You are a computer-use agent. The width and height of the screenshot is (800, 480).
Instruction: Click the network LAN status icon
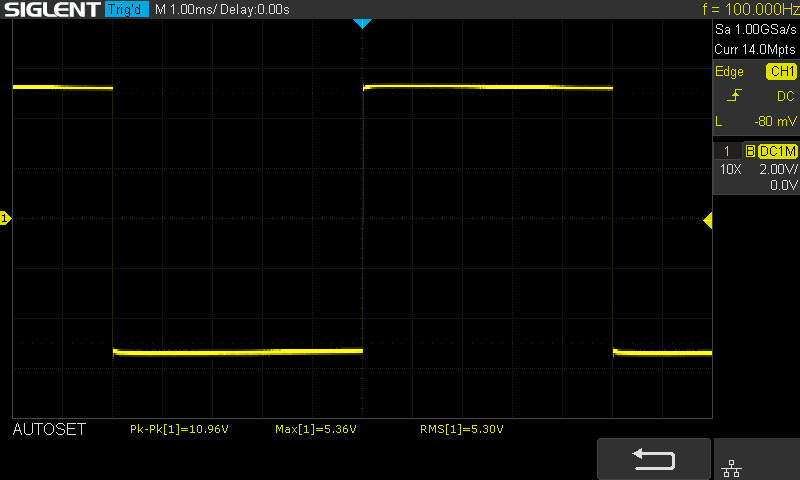732,468
